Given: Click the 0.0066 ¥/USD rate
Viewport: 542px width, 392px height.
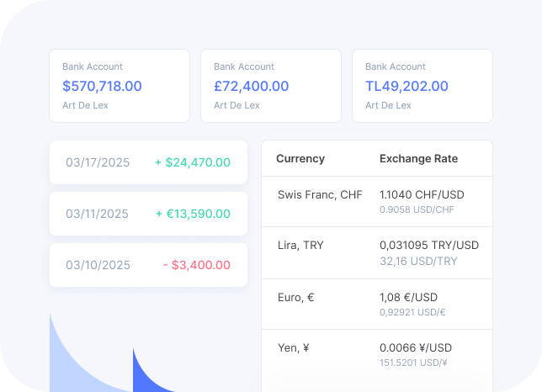Looking at the screenshot, I should [x=416, y=347].
